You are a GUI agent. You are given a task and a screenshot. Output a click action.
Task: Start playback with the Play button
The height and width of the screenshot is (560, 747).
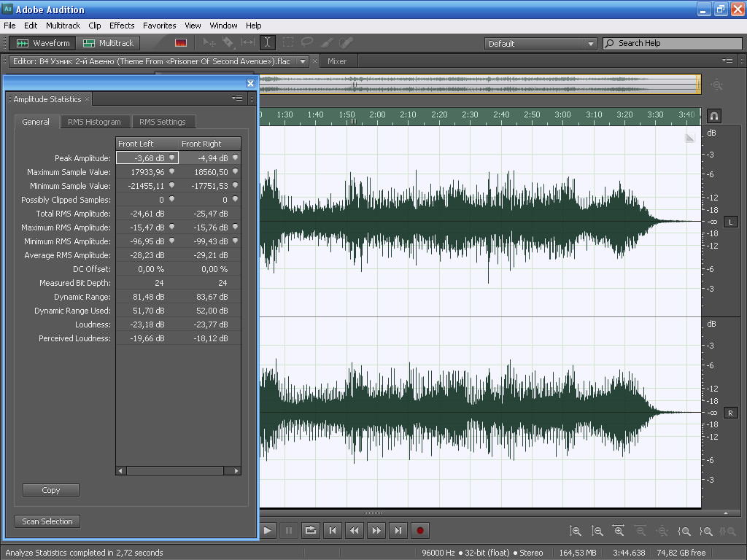268,530
